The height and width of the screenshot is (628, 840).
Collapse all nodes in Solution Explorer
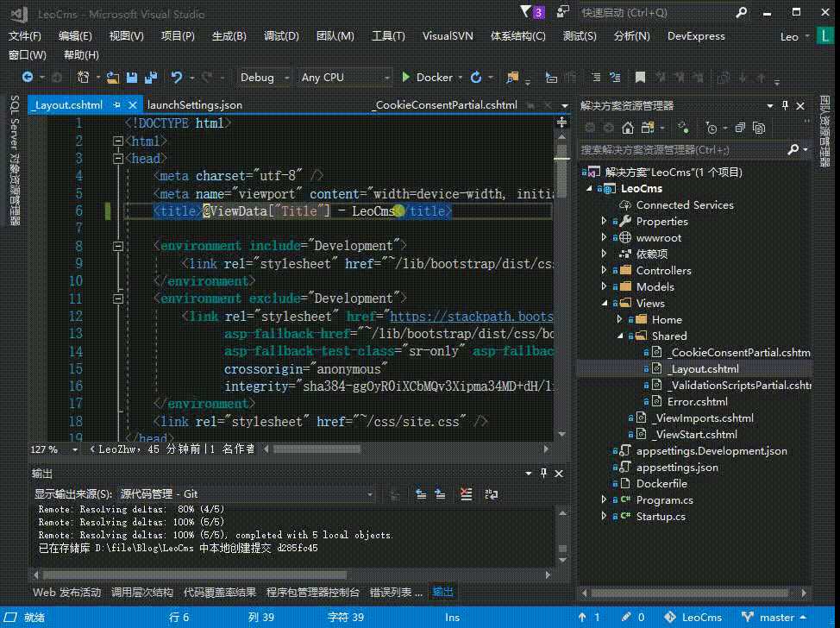coord(740,128)
